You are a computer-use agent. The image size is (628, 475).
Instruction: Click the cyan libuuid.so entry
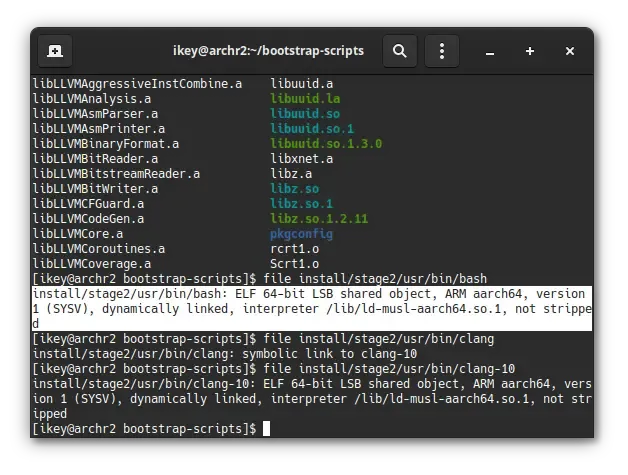pyautogui.click(x=305, y=114)
